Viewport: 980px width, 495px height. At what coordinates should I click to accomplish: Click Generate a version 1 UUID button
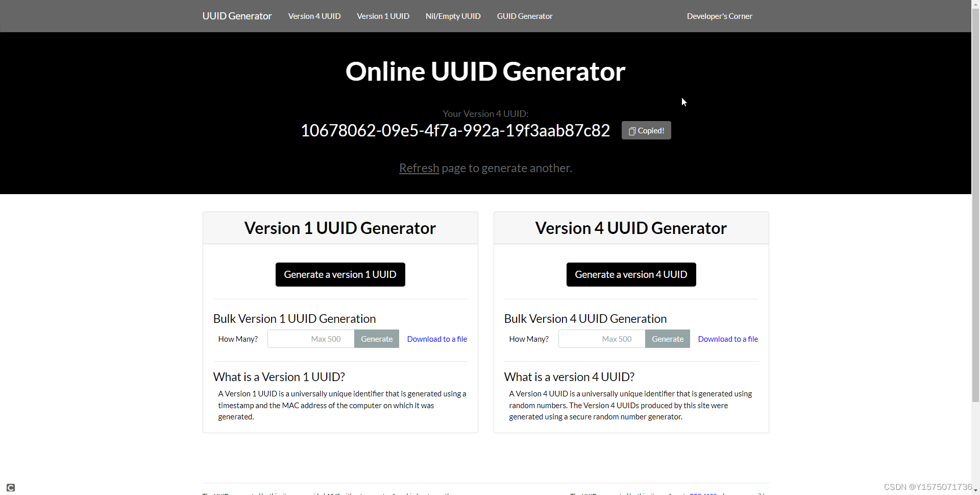(x=340, y=274)
